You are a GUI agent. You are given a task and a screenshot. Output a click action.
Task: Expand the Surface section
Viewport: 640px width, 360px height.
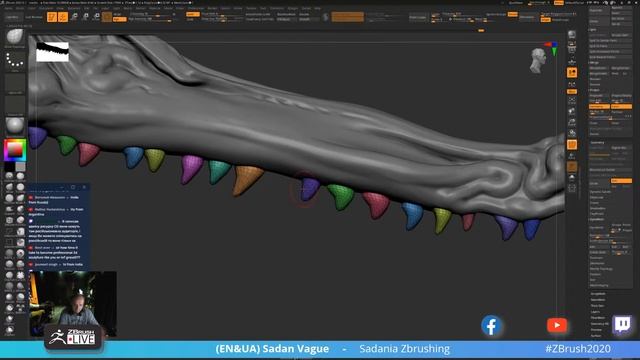pyautogui.click(x=596, y=336)
